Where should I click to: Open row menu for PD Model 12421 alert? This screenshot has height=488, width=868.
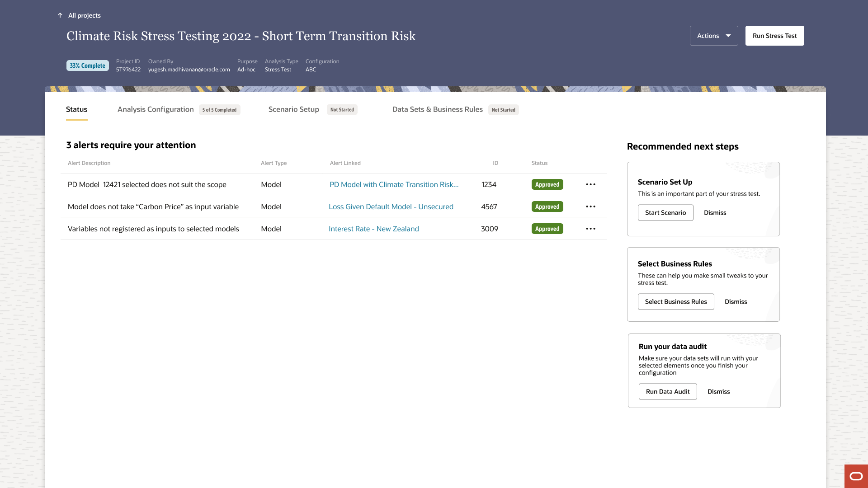(590, 184)
